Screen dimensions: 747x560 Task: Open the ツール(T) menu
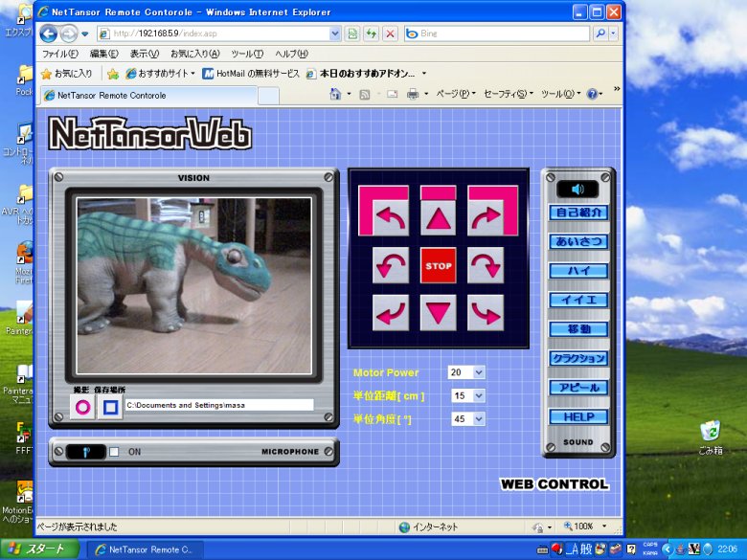(247, 54)
